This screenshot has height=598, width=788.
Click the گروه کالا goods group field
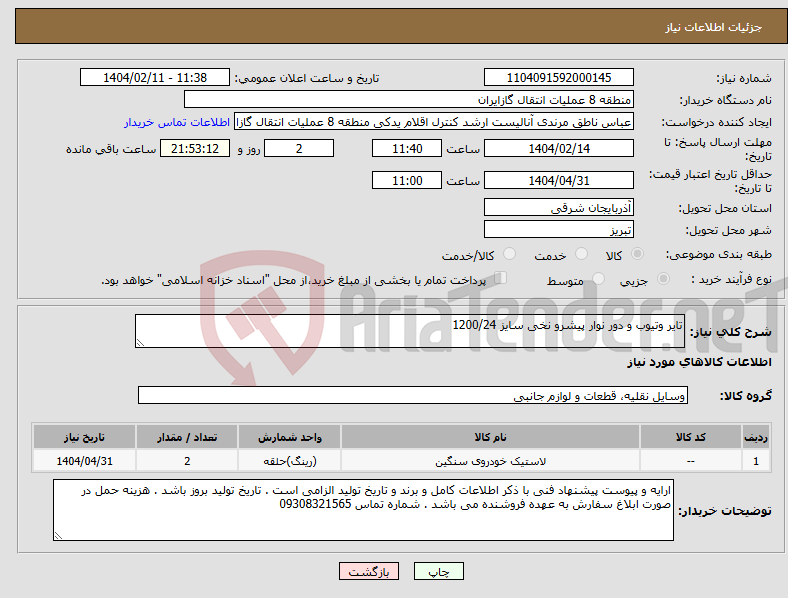coord(413,395)
